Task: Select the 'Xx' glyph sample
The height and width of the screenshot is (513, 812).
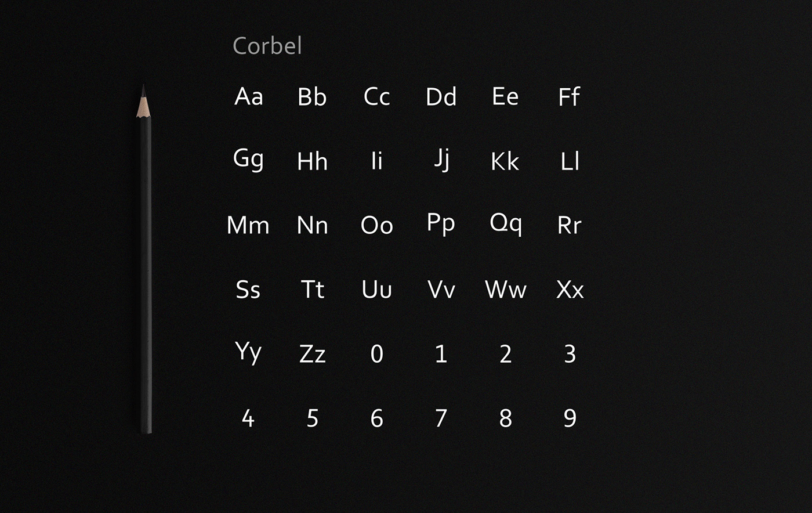Action: coord(570,290)
